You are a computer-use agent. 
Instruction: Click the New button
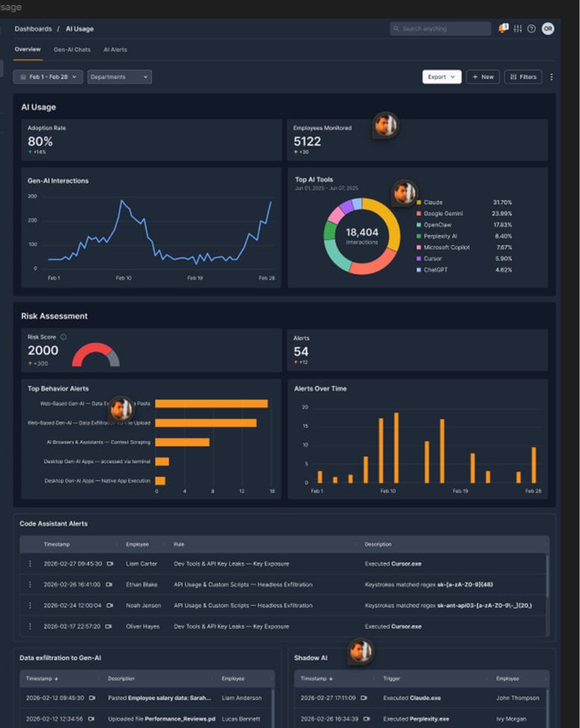tap(483, 77)
